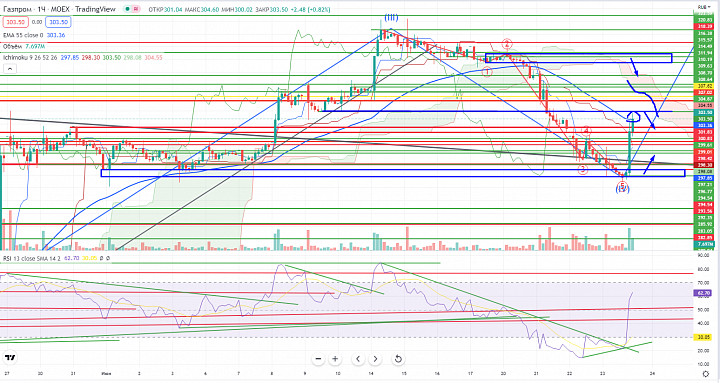720x383 pixels.
Task: Click 298.30 value in Ichimoku legend
Action: tap(91, 57)
